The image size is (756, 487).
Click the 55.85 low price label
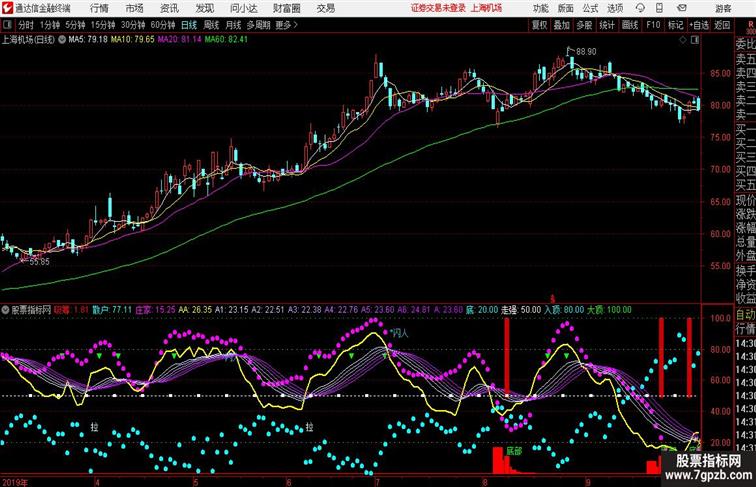40,262
